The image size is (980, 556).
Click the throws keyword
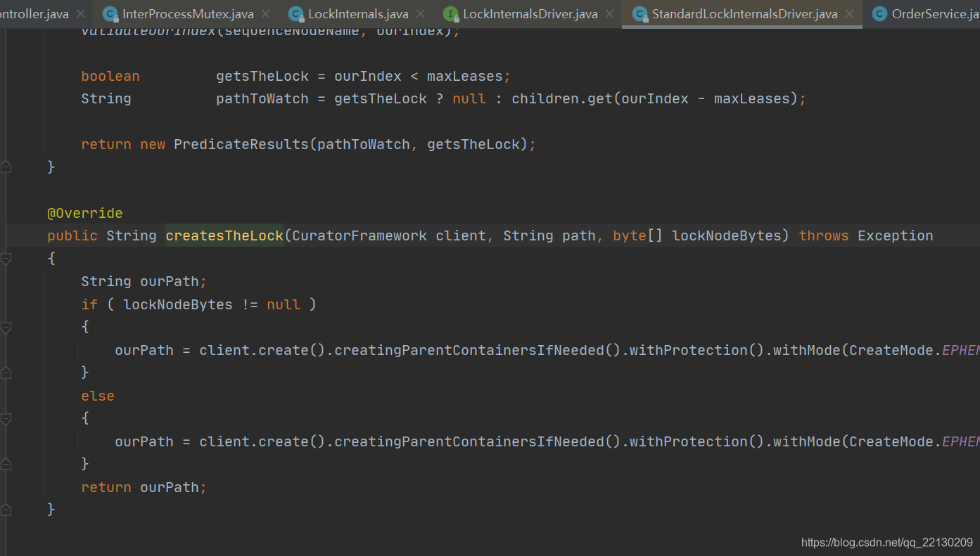pyautogui.click(x=824, y=235)
